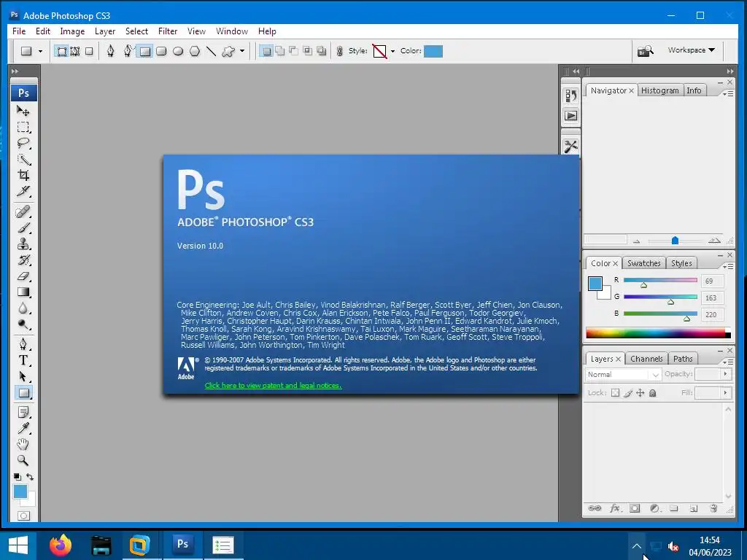Select the Type tool
The height and width of the screenshot is (560, 747).
(23, 360)
